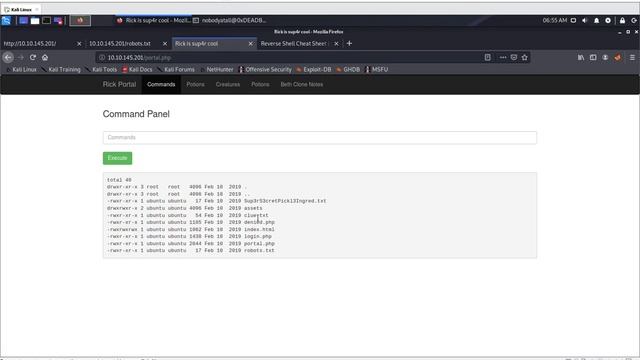Close the 10.10.145.201/robots.txt tab
Screen dimensions: 640x360
click(165, 43)
